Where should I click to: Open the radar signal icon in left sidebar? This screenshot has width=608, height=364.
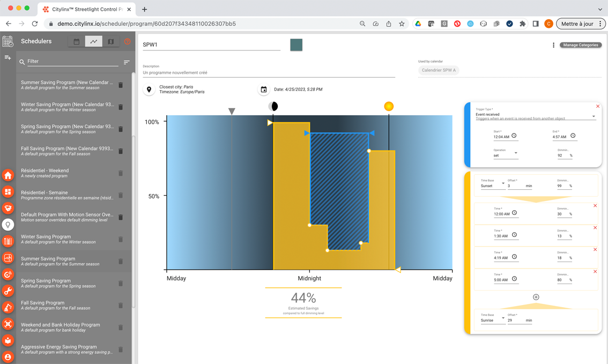(x=8, y=274)
